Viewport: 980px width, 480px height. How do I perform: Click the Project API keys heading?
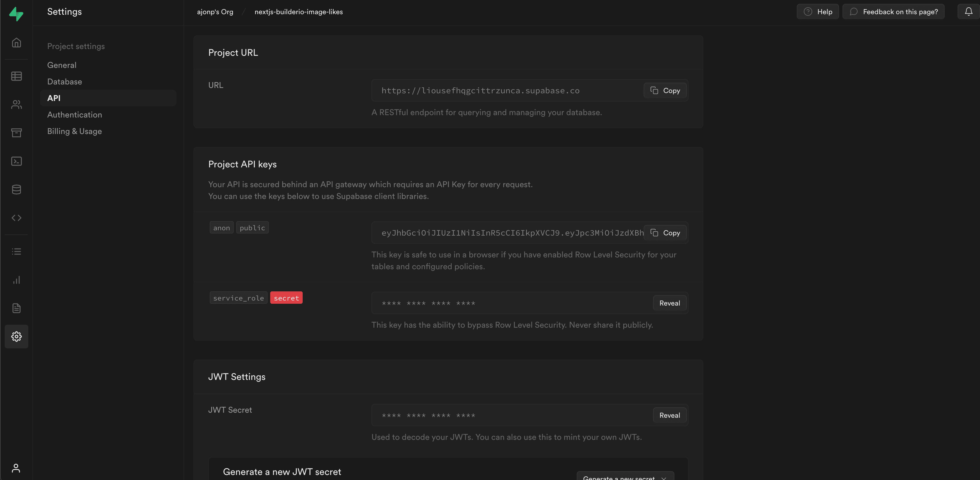click(x=242, y=164)
